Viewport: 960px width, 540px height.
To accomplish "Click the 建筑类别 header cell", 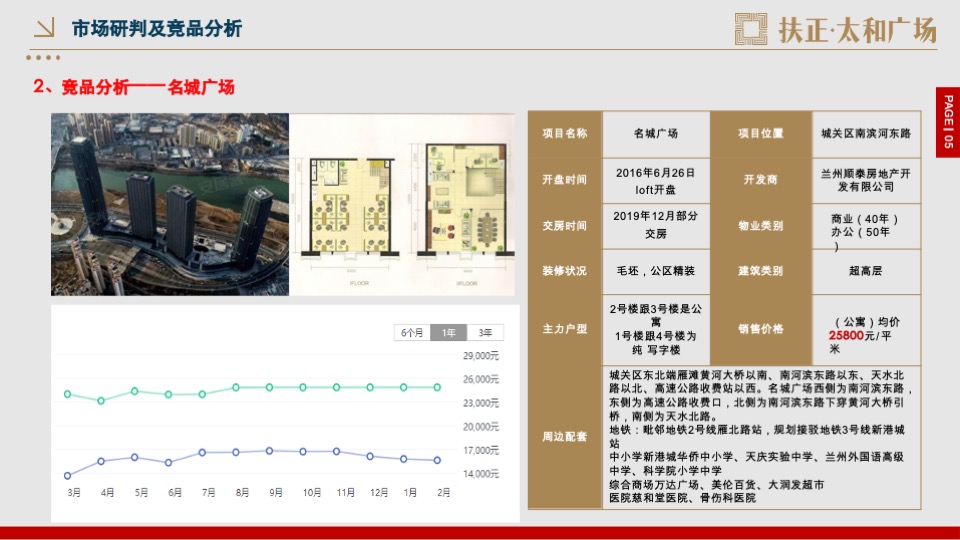I will coord(760,271).
